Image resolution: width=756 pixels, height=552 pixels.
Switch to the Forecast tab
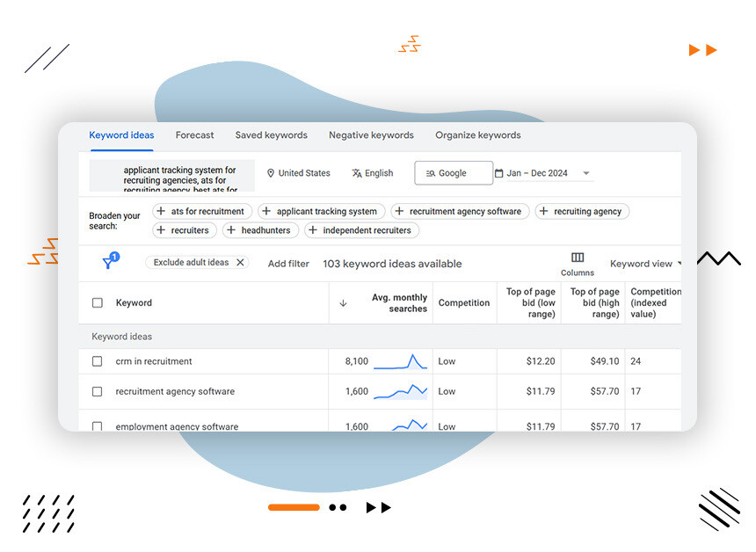pyautogui.click(x=194, y=134)
